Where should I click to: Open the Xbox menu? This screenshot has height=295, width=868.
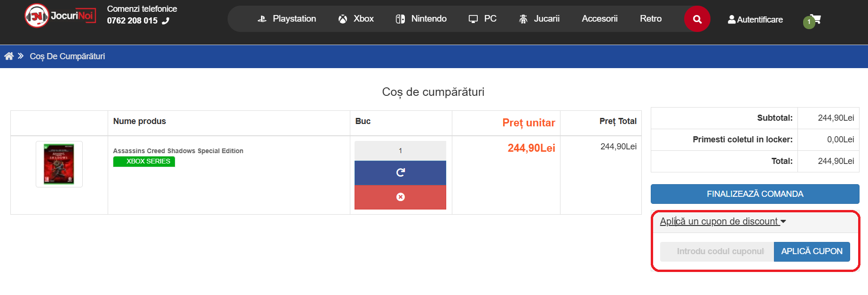pos(356,19)
